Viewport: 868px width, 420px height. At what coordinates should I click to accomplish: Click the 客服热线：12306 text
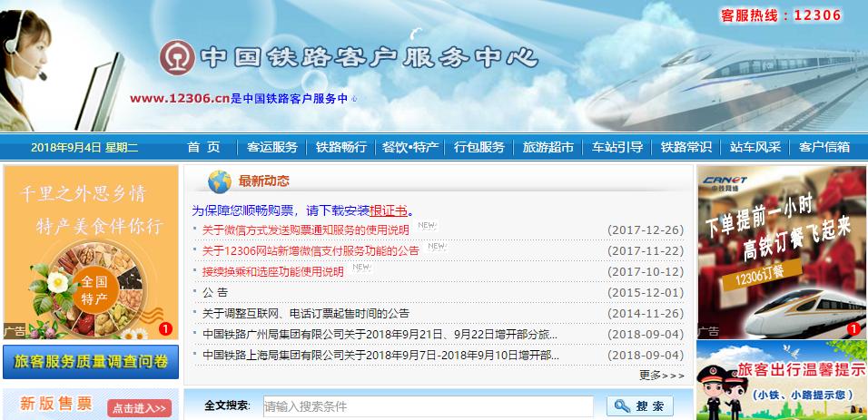tap(781, 15)
